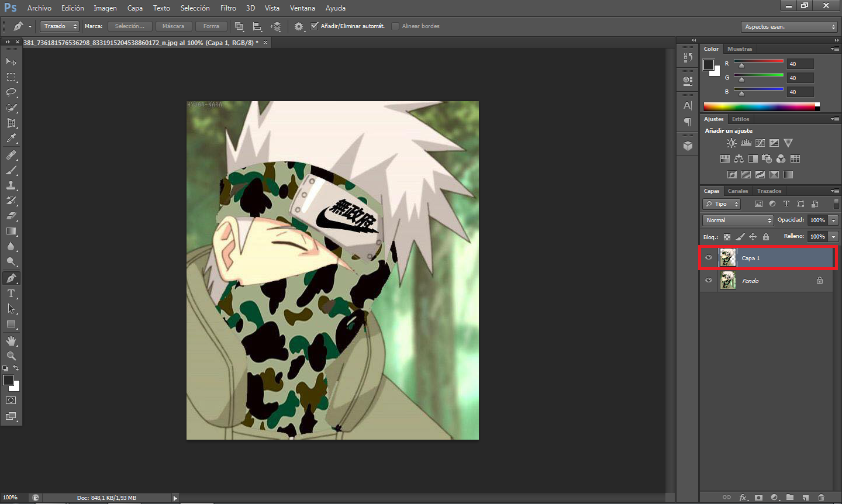Click foreground color swatch in toolbox

[x=8, y=380]
